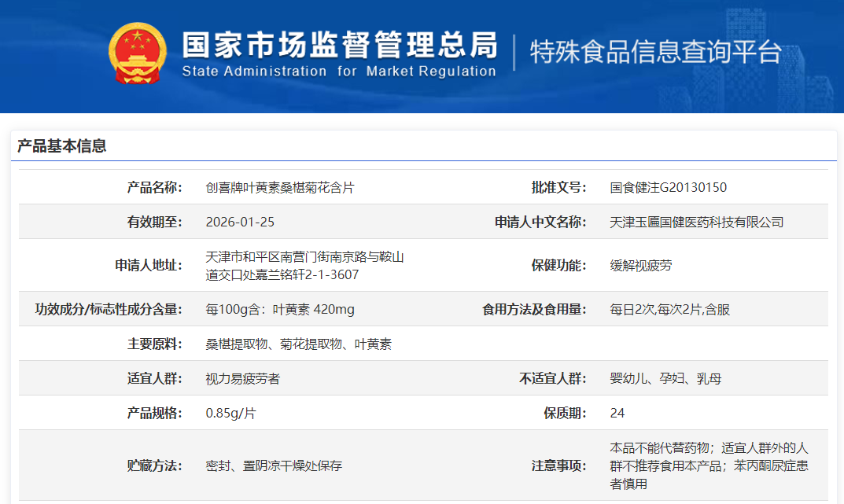This screenshot has height=504, width=844.
Task: Click State Administration for Market Regulation text
Action: (339, 72)
